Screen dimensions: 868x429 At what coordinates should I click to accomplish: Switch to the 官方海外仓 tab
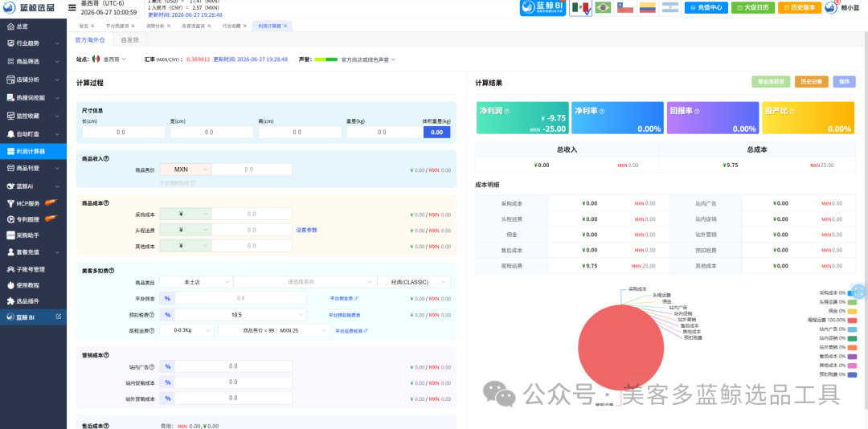point(89,40)
